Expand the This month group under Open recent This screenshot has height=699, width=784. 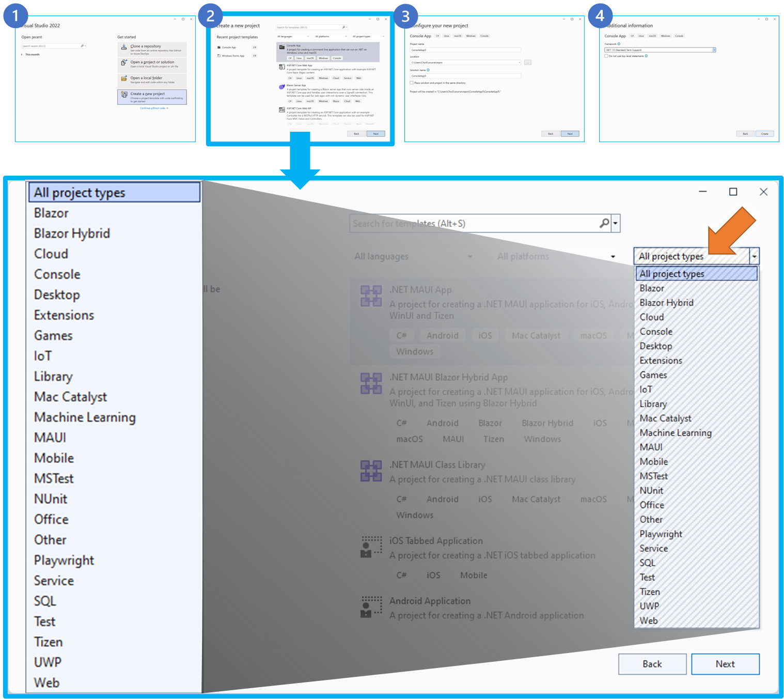22,54
